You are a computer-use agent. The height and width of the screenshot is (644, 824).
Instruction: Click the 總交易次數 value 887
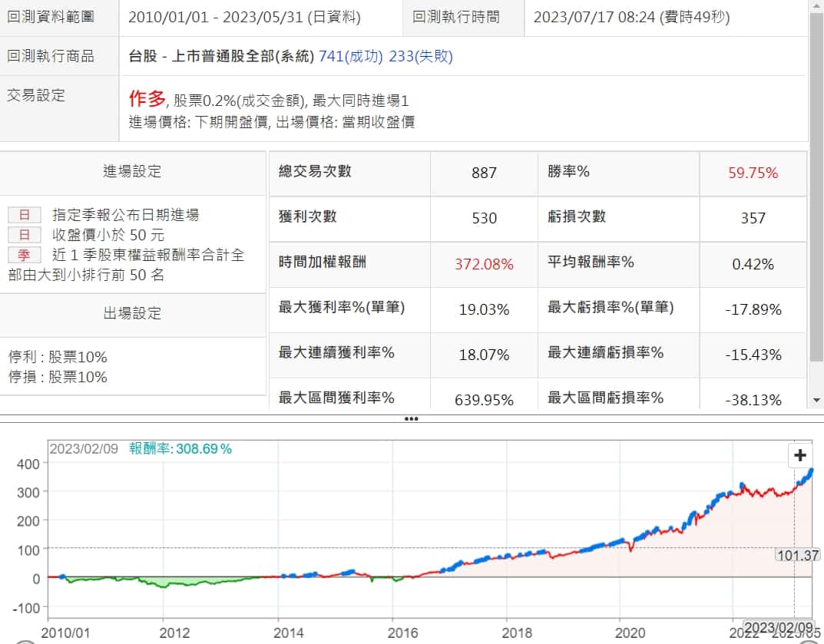pyautogui.click(x=484, y=173)
